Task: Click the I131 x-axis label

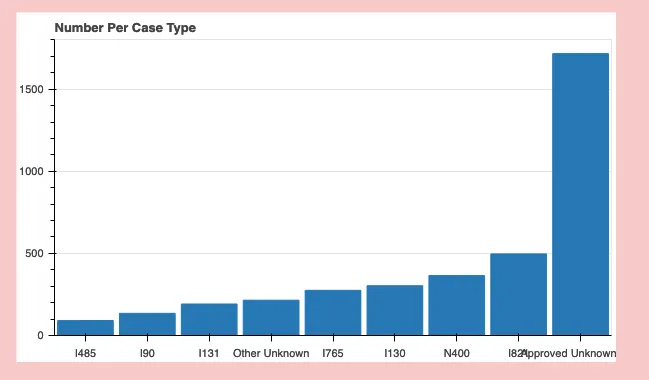Action: pos(209,353)
